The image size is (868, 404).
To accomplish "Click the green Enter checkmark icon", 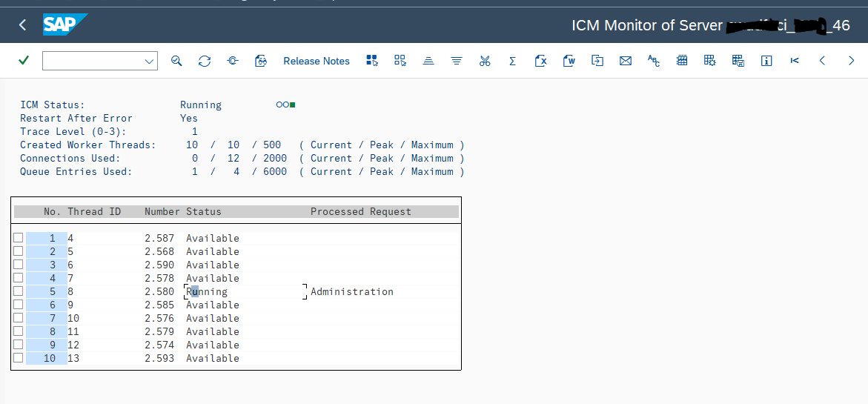I will (23, 60).
